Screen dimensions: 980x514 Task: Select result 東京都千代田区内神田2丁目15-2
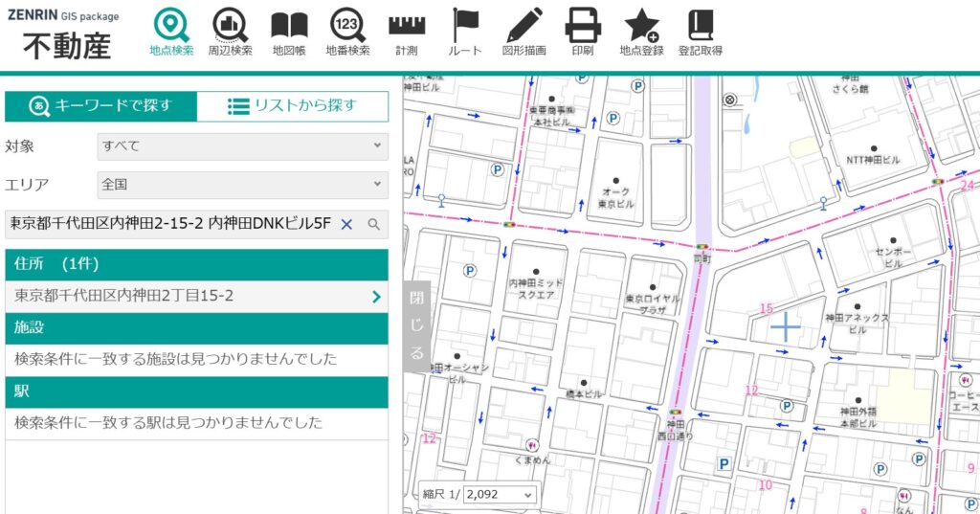(x=196, y=297)
